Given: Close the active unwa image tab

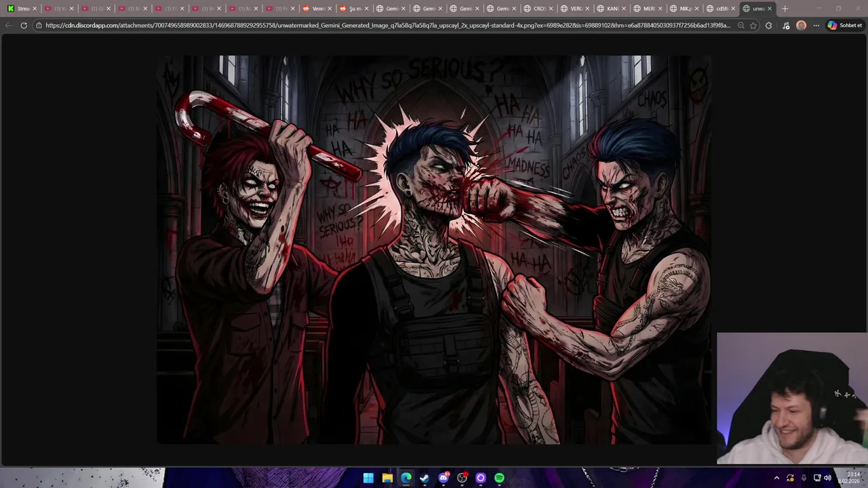Looking at the screenshot, I should 770,9.
